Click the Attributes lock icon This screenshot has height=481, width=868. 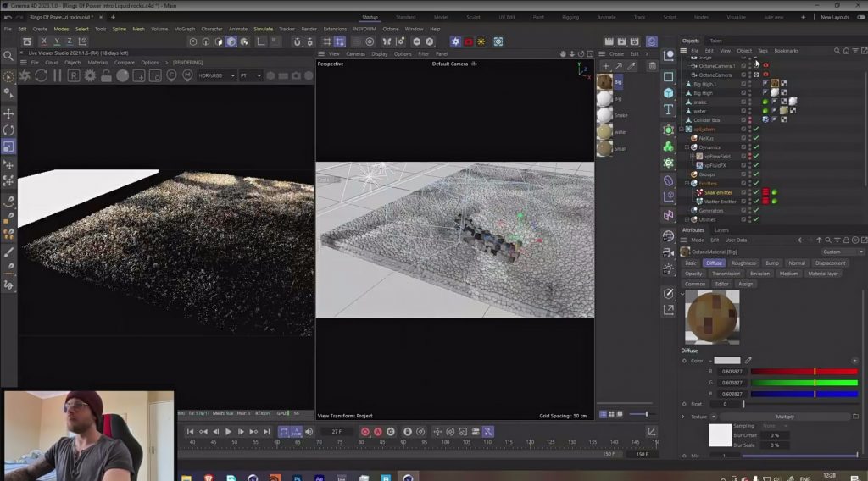click(847, 240)
